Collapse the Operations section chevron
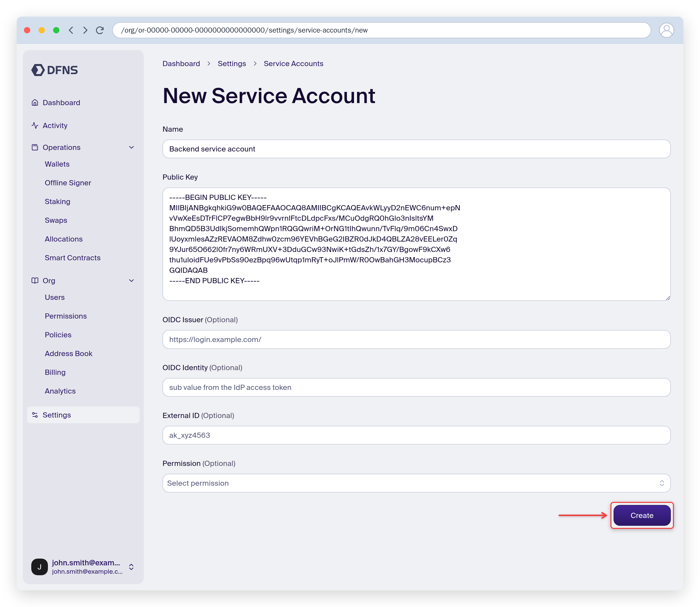The height and width of the screenshot is (607, 700). tap(132, 147)
